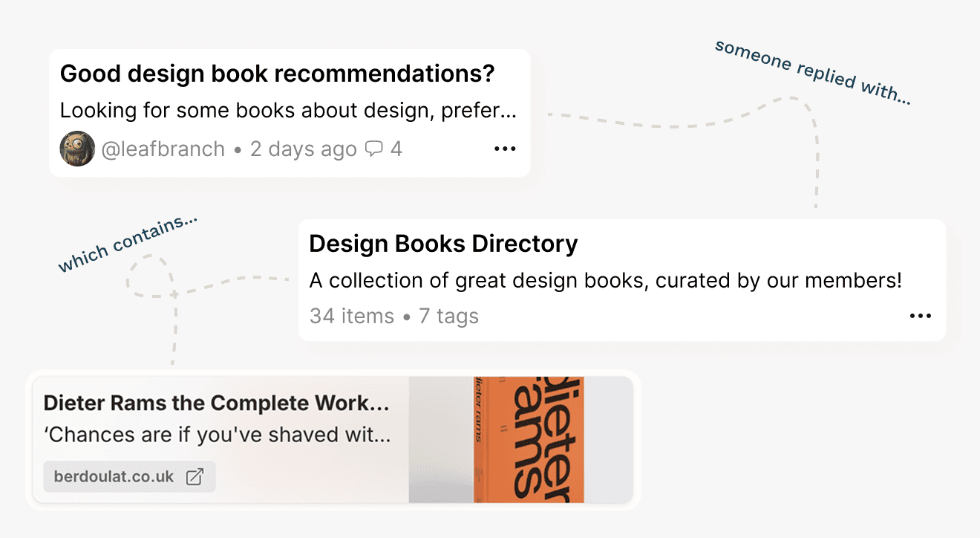This screenshot has height=538, width=980.
Task: Click the "7 tags" label
Action: (448, 316)
